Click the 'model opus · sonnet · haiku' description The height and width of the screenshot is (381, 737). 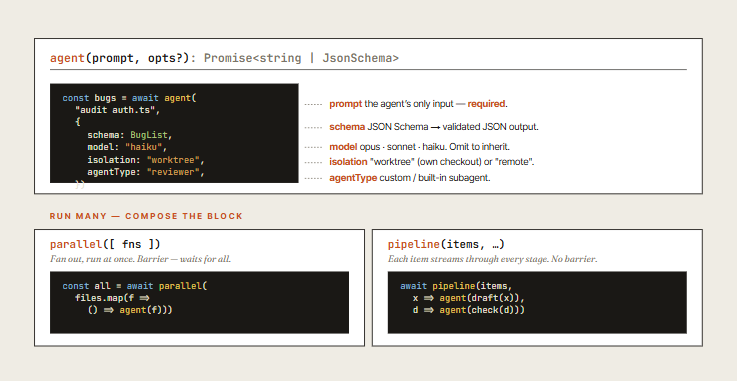420,147
